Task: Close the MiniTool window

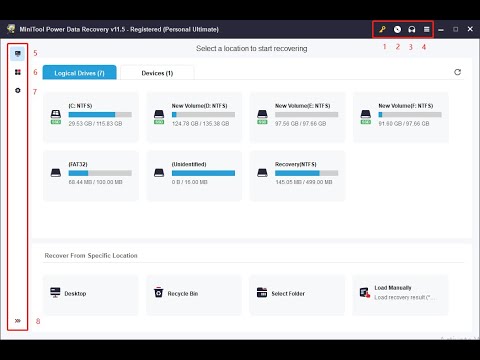Action: (470, 29)
